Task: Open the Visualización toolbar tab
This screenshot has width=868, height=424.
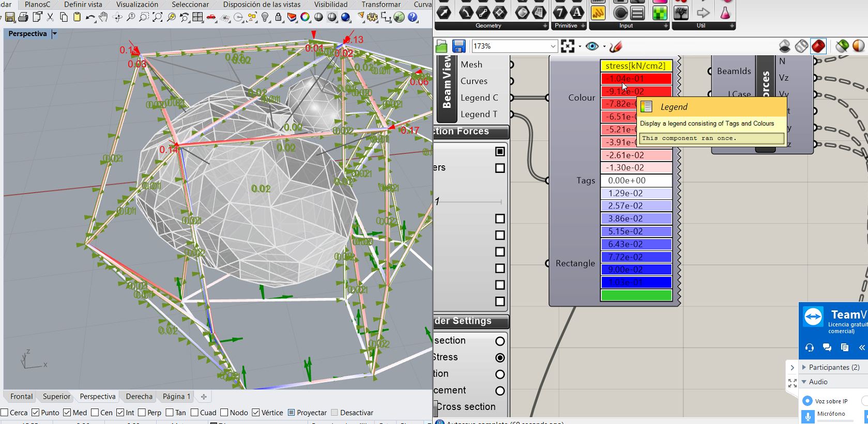Action: [x=137, y=5]
